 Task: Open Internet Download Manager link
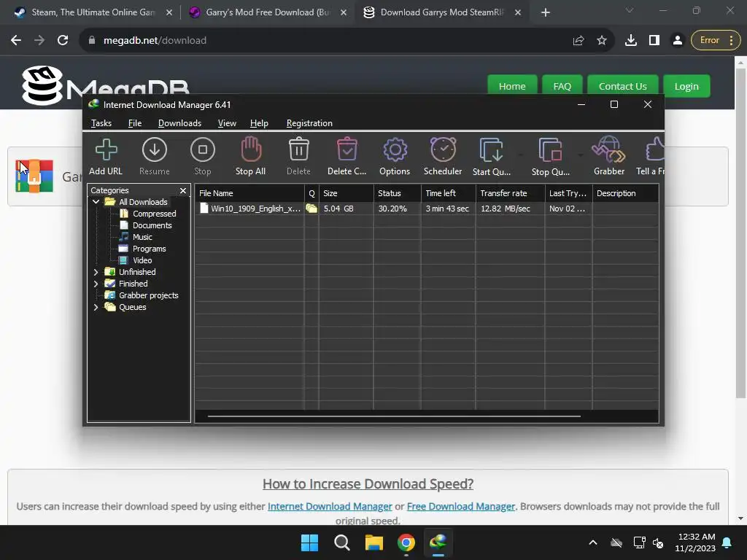330,506
